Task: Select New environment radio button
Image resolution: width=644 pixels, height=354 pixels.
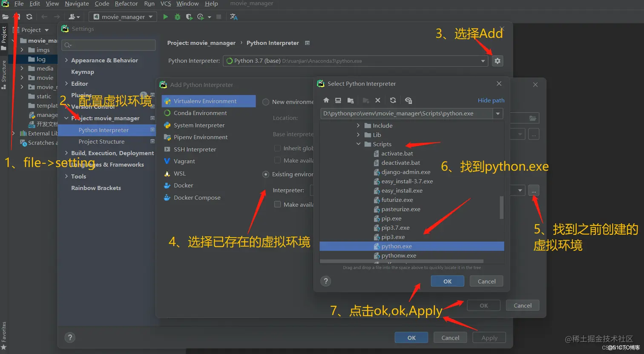Action: point(266,102)
